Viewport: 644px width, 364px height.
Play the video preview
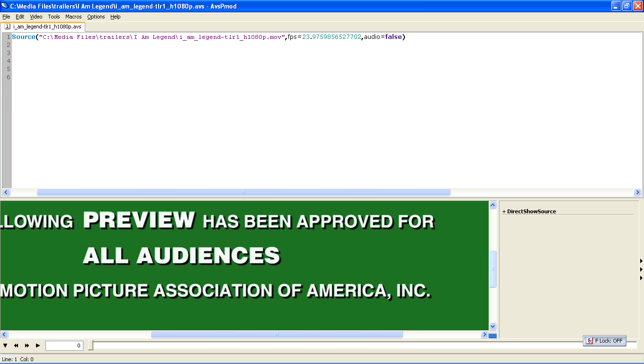coord(38,346)
